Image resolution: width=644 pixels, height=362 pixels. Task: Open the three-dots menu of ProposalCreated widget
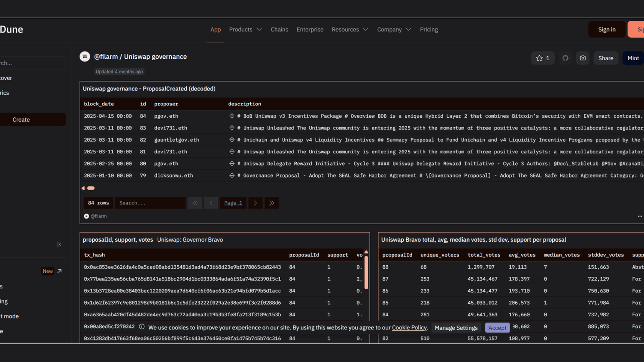640,216
